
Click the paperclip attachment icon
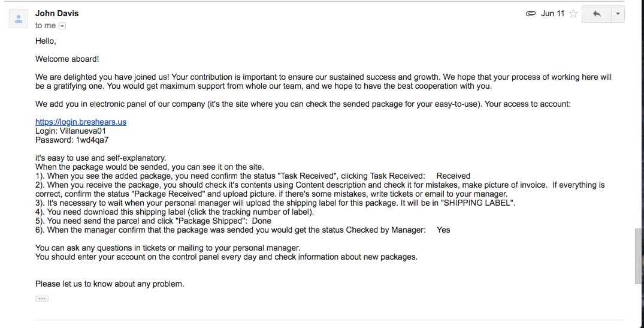[531, 14]
